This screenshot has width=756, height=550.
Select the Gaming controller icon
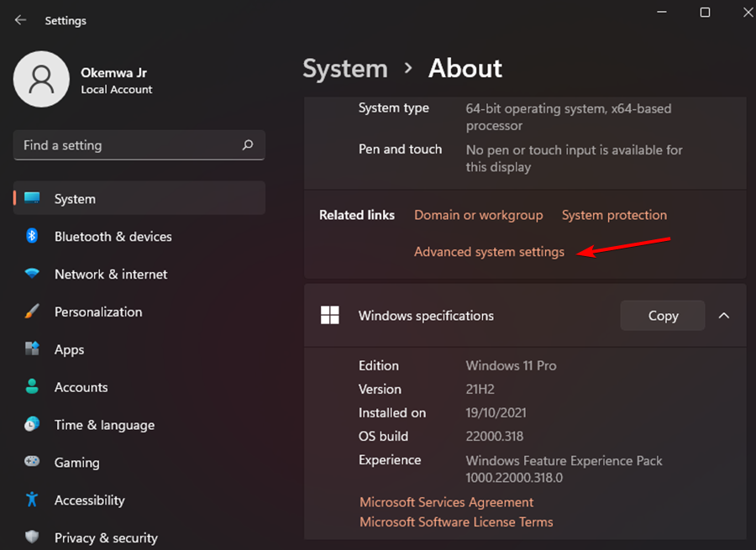tap(32, 463)
